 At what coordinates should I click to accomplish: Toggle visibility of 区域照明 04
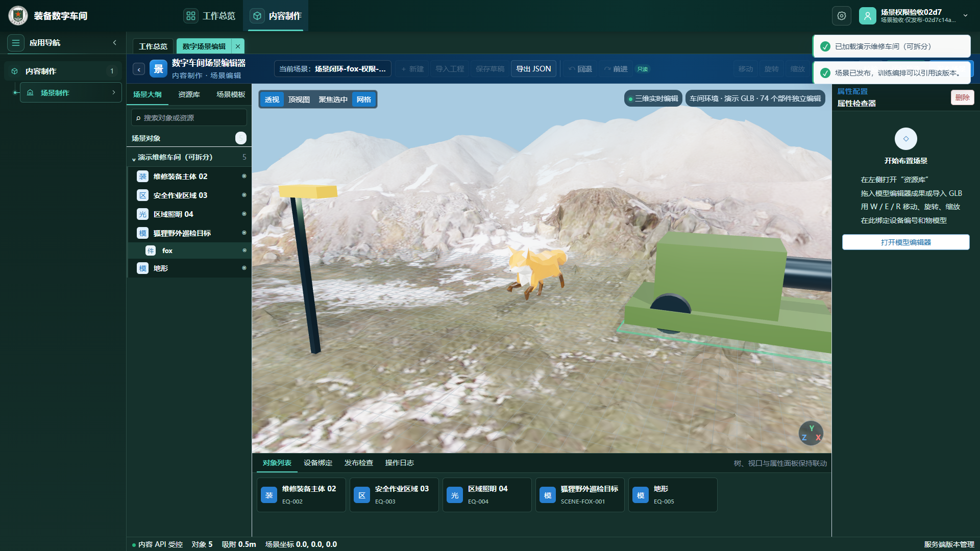(244, 214)
